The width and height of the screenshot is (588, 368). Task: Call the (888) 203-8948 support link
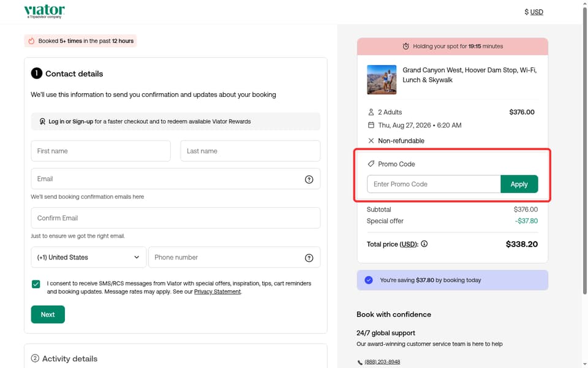coord(382,362)
